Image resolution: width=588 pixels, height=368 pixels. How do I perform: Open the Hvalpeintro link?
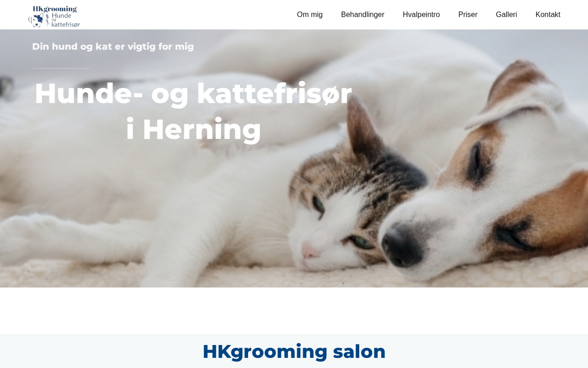click(421, 15)
